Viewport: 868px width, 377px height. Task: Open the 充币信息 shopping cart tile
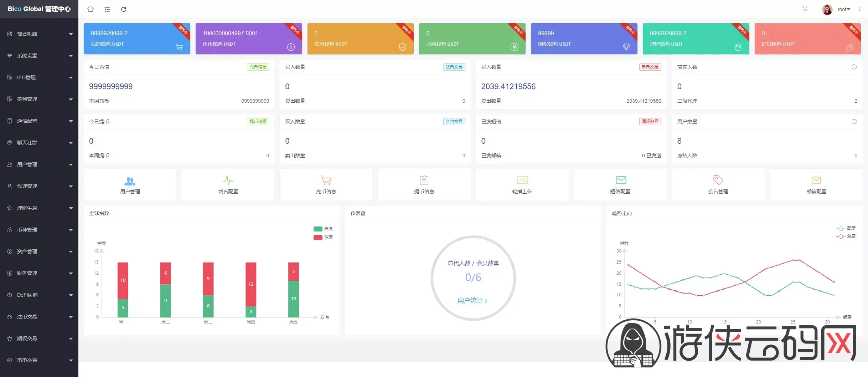pyautogui.click(x=326, y=185)
